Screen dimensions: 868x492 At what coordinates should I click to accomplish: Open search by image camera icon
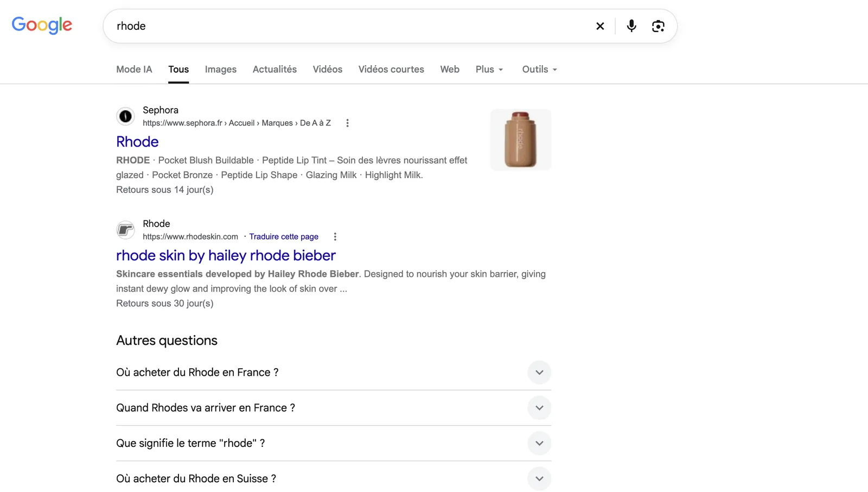click(x=658, y=26)
